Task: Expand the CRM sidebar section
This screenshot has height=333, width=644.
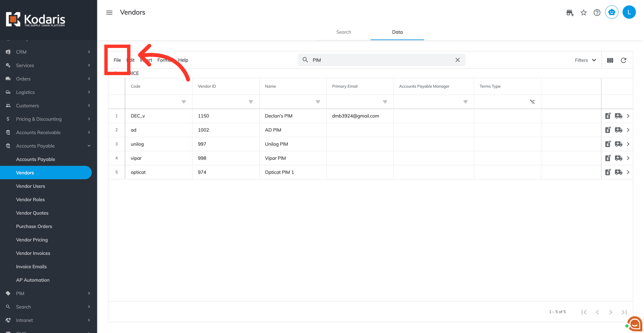Action: (49, 52)
